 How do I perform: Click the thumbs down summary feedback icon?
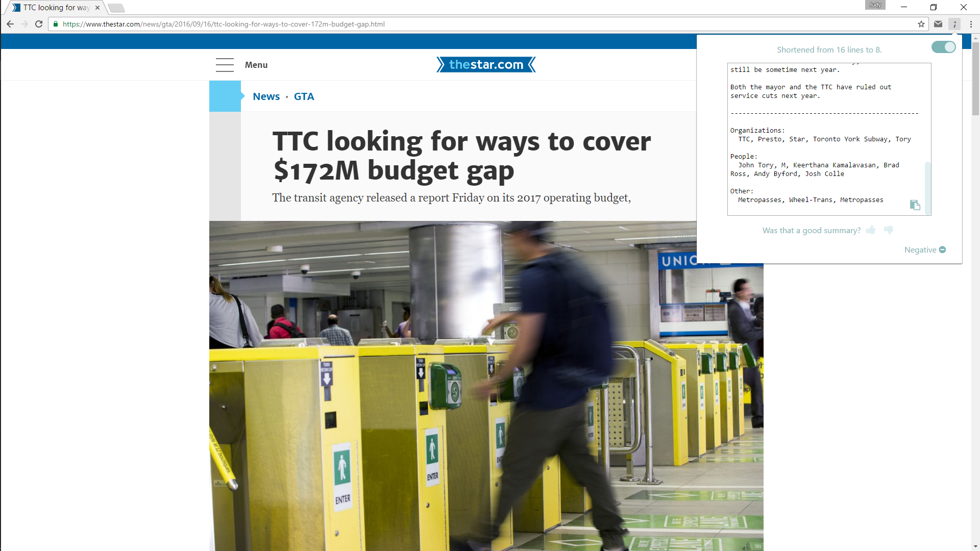point(889,230)
